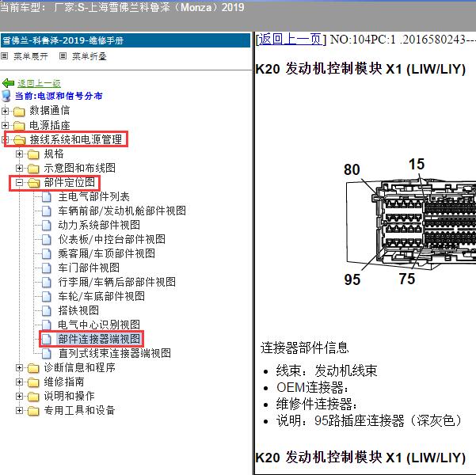Click document icon of 仪表板/中控台部件视图
476x475 pixels.
47,239
